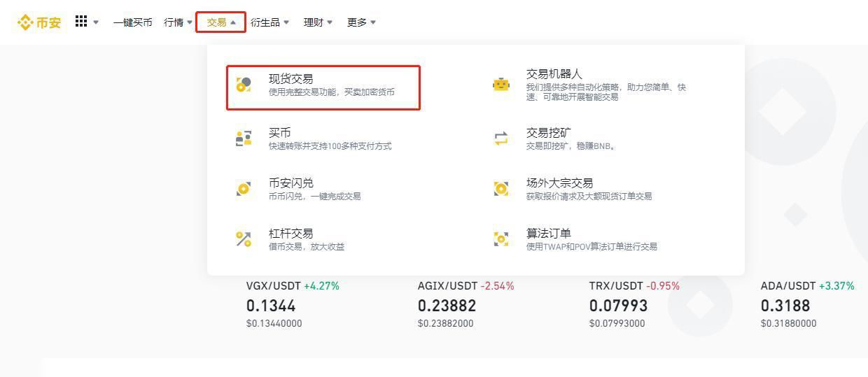The height and width of the screenshot is (377, 868).
Task: Click the +3.37% change value
Action: (836, 286)
